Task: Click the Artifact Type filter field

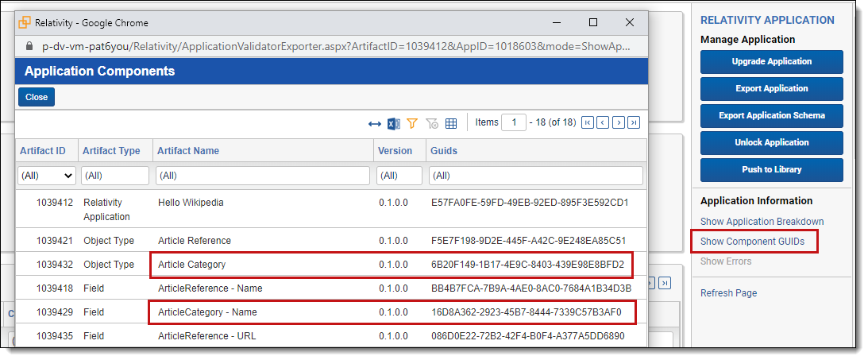Action: (x=115, y=176)
